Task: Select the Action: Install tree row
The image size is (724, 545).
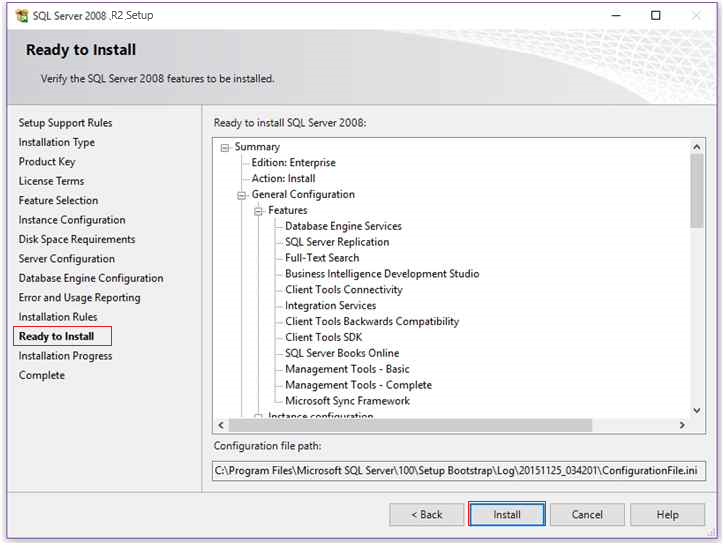Action: point(283,178)
